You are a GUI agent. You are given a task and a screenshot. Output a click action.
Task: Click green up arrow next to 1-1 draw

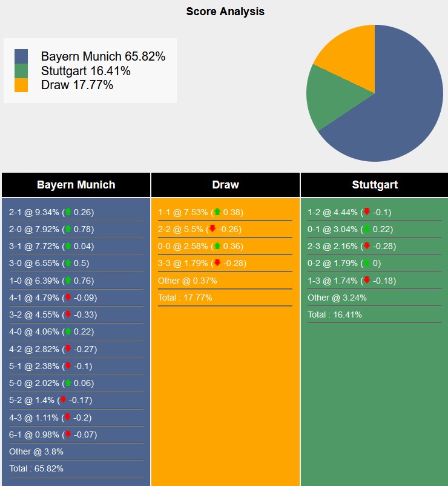pyautogui.click(x=217, y=212)
